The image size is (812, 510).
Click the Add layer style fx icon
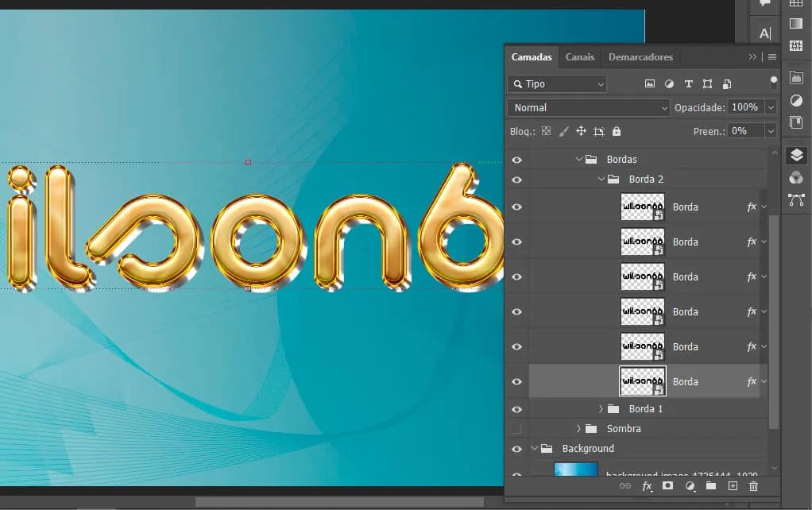648,485
